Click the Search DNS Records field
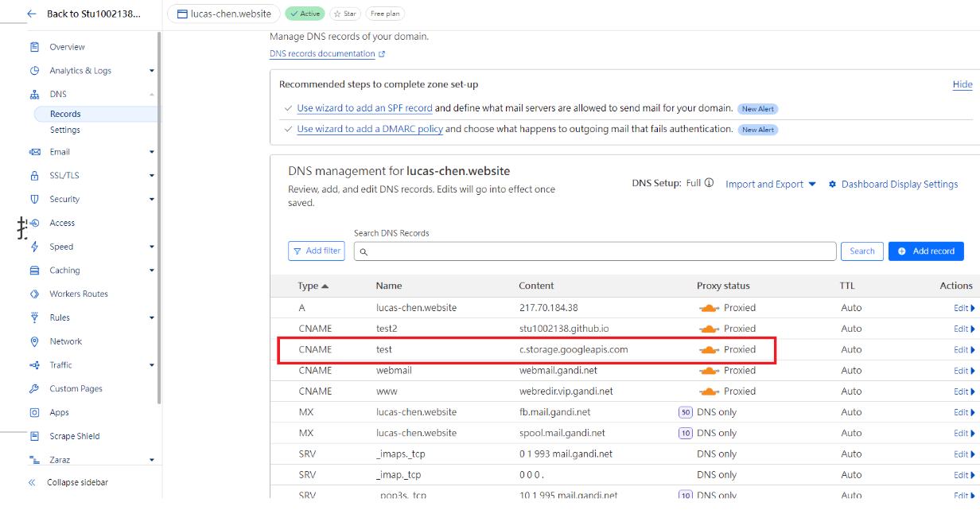 595,251
